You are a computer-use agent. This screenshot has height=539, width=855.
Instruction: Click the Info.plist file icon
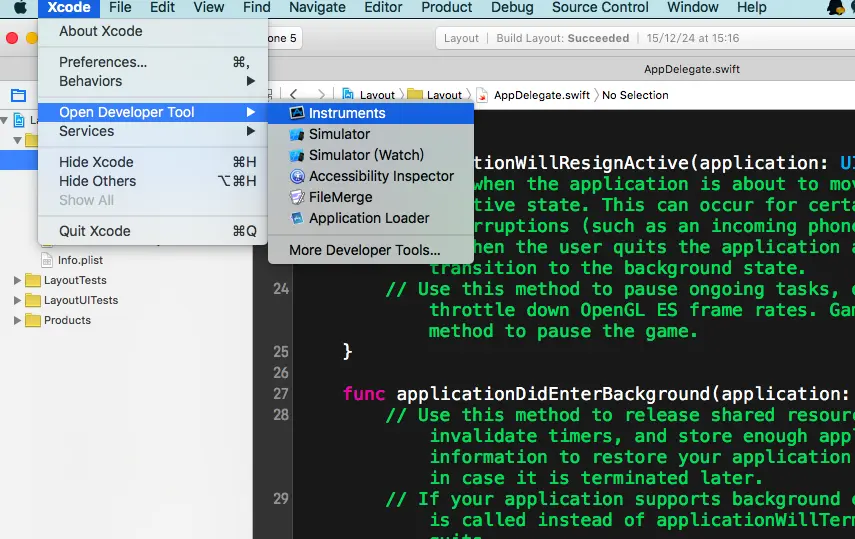pyautogui.click(x=47, y=260)
